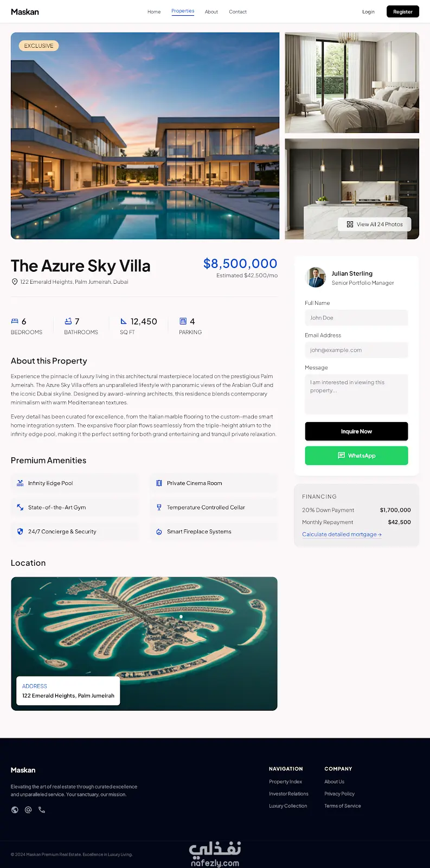The height and width of the screenshot is (868, 430).
Task: Click the 24/7 Concierge & Security shield icon
Action: click(x=20, y=532)
